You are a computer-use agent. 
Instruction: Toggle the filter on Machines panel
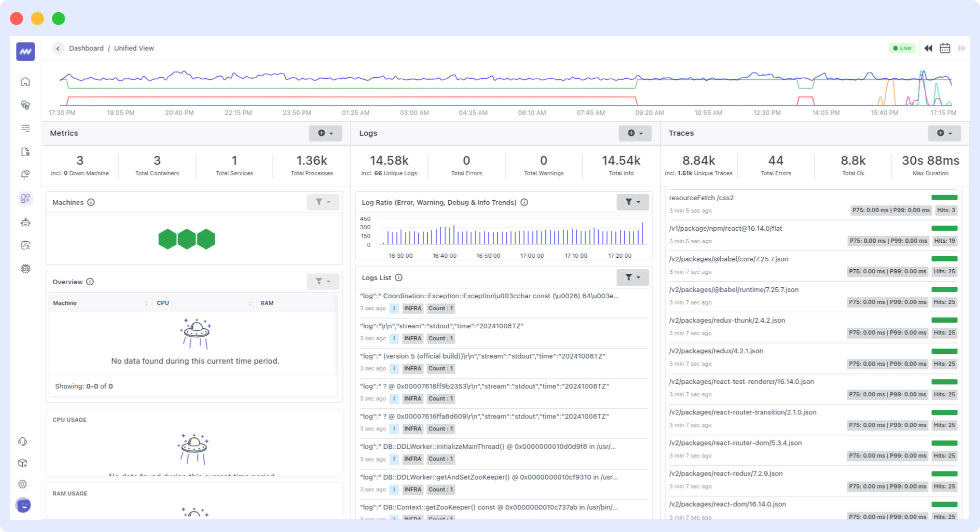pyautogui.click(x=323, y=202)
